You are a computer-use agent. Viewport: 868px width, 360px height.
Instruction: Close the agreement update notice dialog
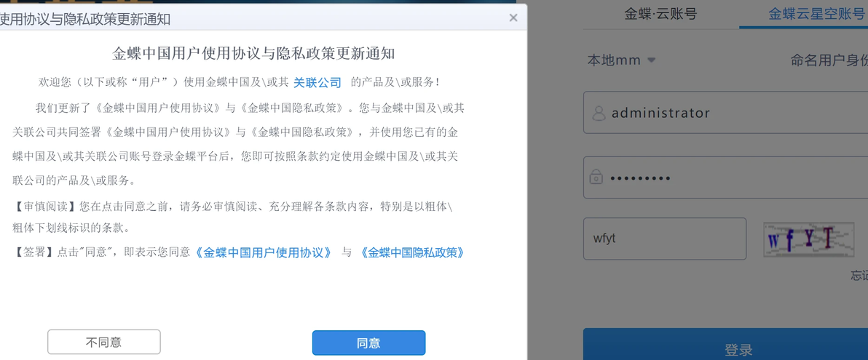513,17
